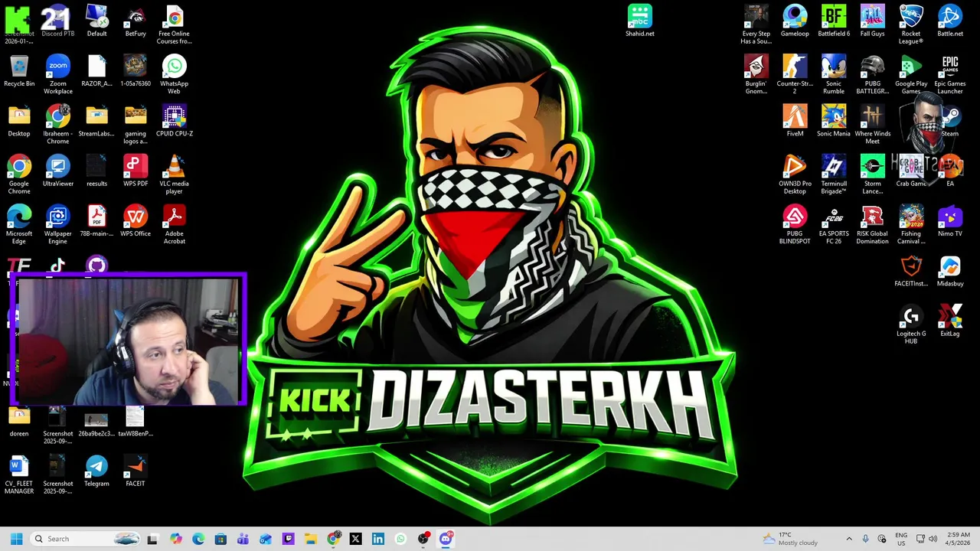Screen dimensions: 980x551
Task: Open the volume speaker tray control
Action: [x=933, y=539]
